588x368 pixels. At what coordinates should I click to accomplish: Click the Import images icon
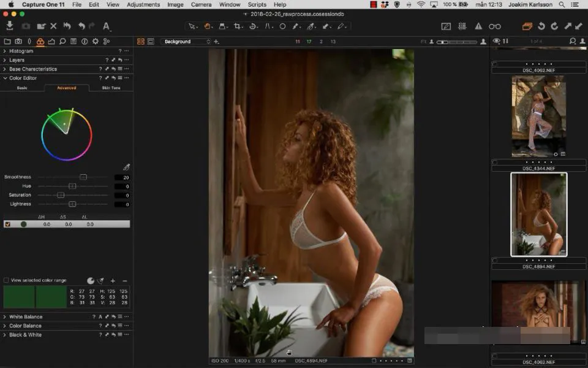[10, 26]
